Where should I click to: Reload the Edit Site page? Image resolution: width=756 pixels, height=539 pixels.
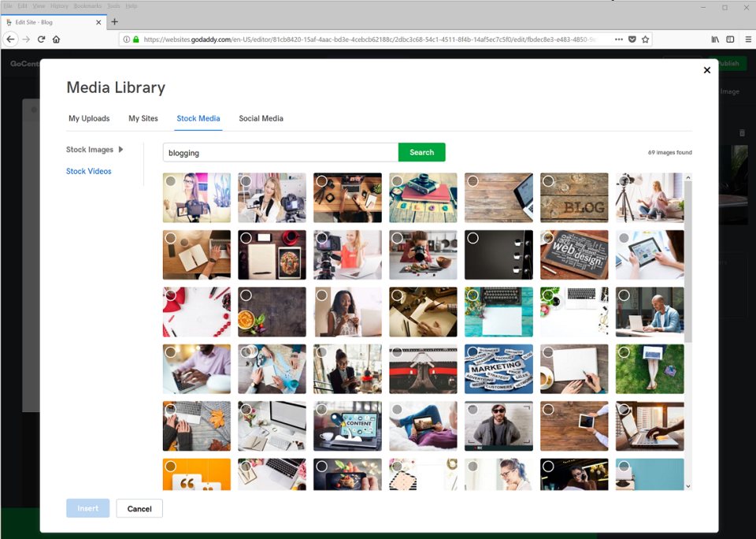(x=41, y=39)
